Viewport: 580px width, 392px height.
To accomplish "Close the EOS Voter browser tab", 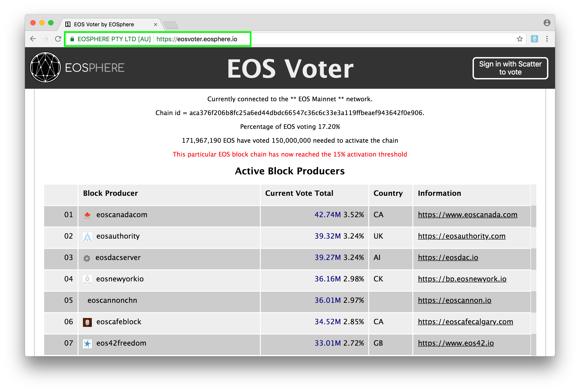I will [x=156, y=25].
